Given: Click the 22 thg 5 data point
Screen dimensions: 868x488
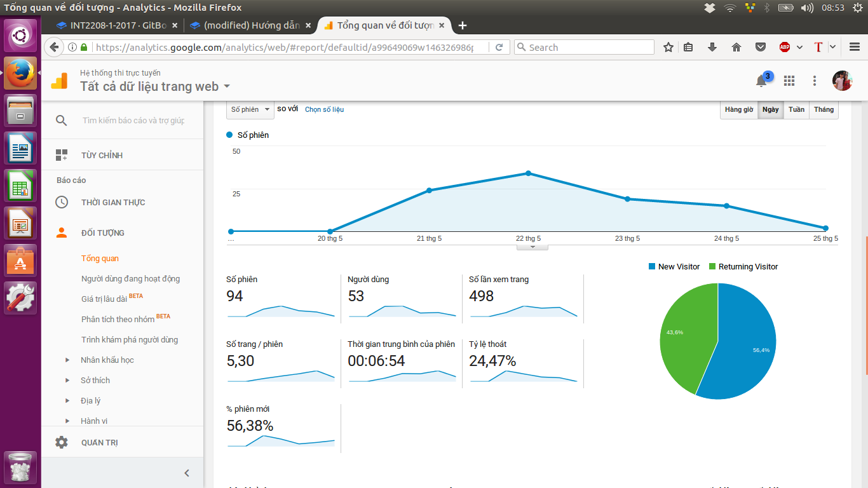Looking at the screenshot, I should [528, 173].
